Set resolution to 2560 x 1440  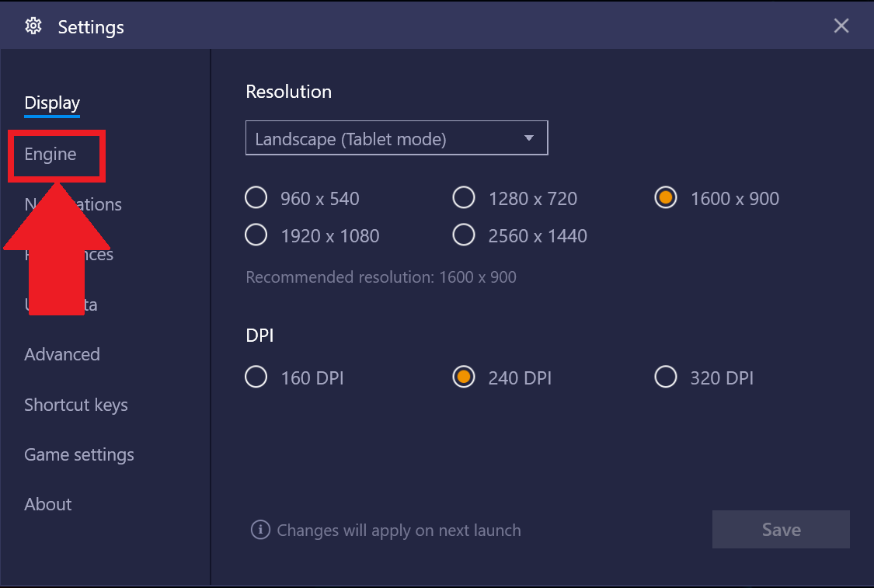464,235
